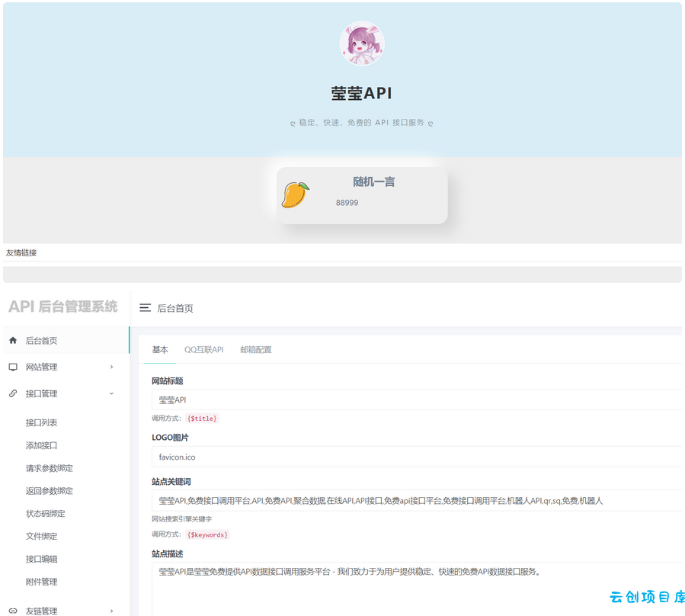Switch to the 邮箱配置 tab
The height and width of the screenshot is (616, 685).
pos(256,350)
